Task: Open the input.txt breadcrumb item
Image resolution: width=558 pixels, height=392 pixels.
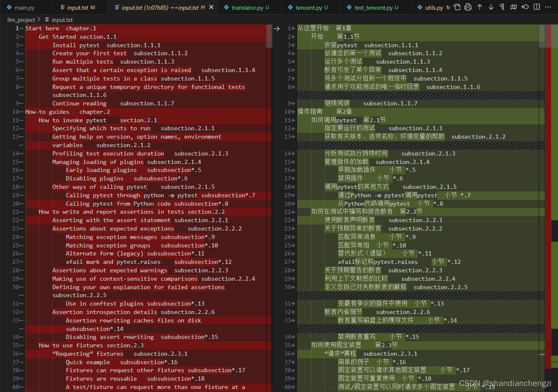Action: pos(62,20)
